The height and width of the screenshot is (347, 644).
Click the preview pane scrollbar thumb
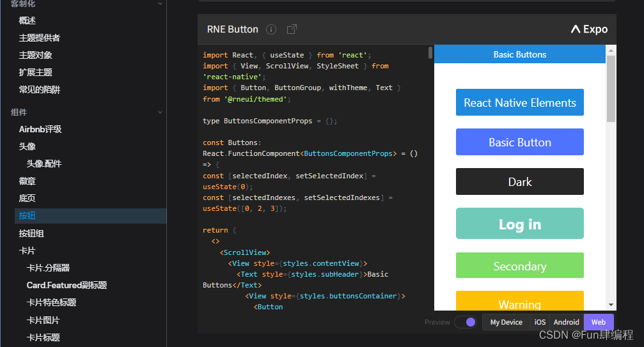[611, 89]
